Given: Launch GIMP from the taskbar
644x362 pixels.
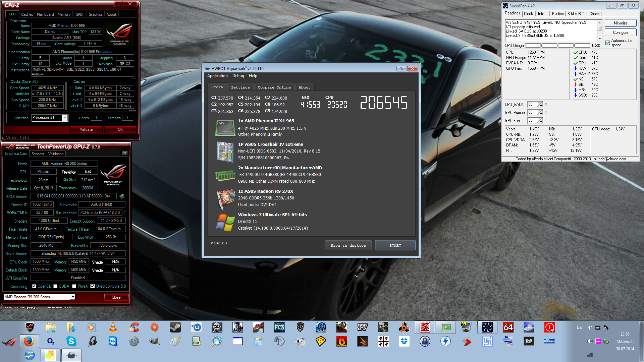Looking at the screenshot, I should (154, 342).
